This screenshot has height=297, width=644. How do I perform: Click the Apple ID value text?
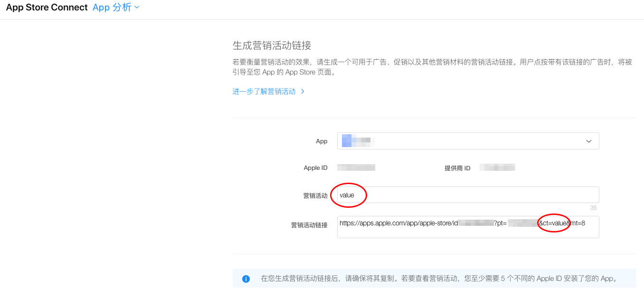tap(356, 167)
